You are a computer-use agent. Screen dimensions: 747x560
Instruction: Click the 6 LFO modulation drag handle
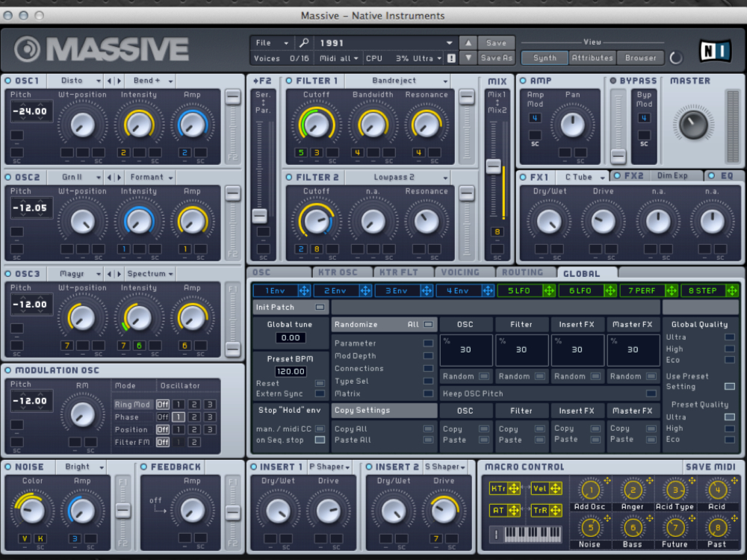(x=610, y=290)
